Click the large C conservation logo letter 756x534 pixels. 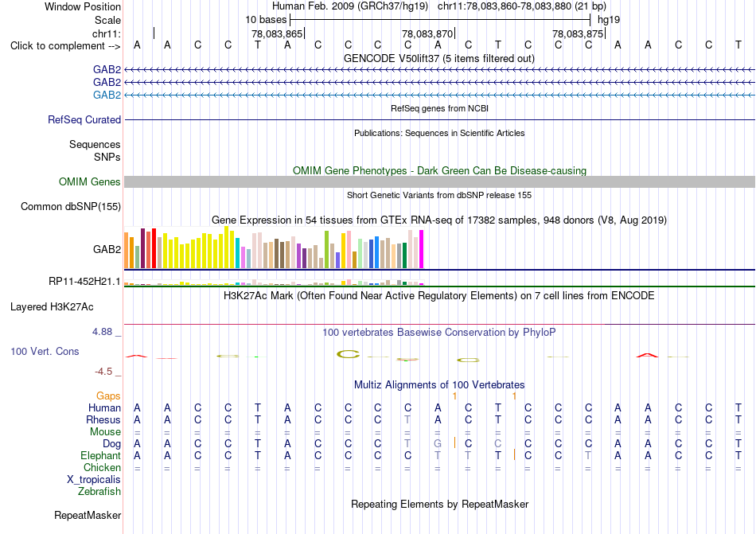tap(348, 354)
